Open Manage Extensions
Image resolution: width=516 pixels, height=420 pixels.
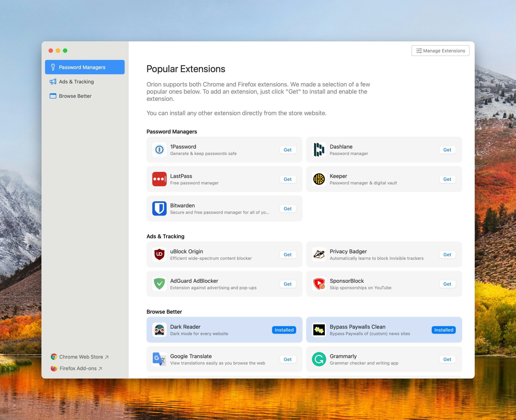point(440,51)
